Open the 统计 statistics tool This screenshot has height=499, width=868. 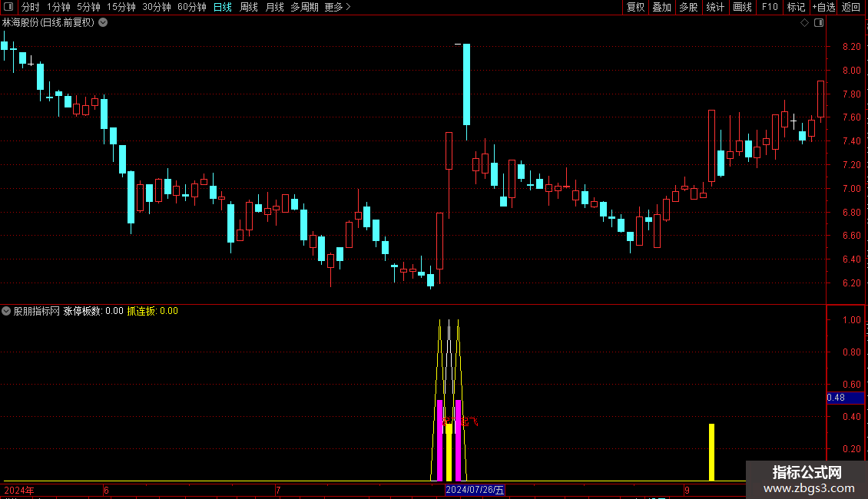(714, 7)
